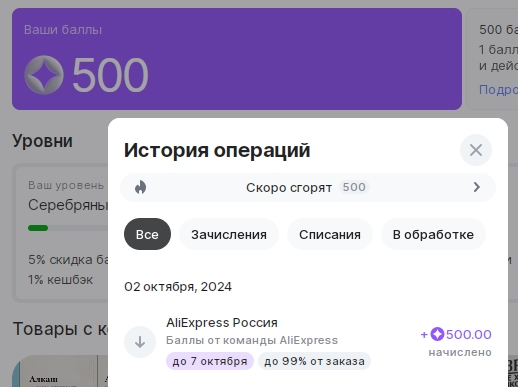Switch to the Зачисления filter
The image size is (518, 387).
point(229,234)
